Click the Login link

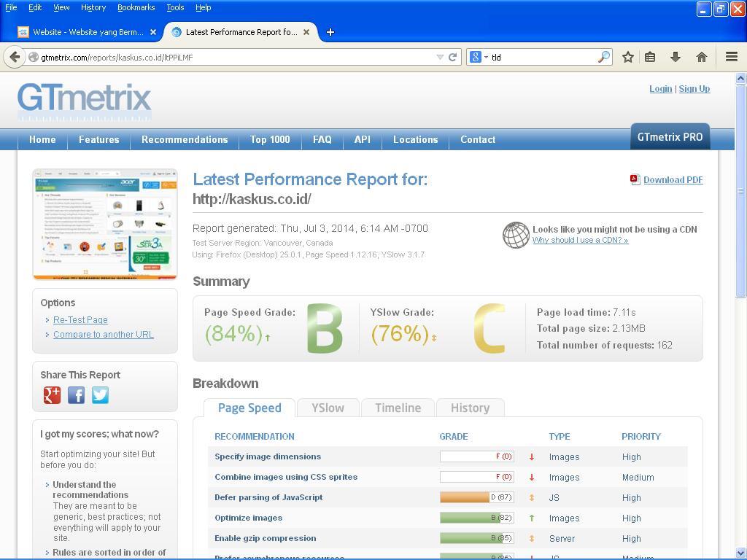click(x=661, y=88)
